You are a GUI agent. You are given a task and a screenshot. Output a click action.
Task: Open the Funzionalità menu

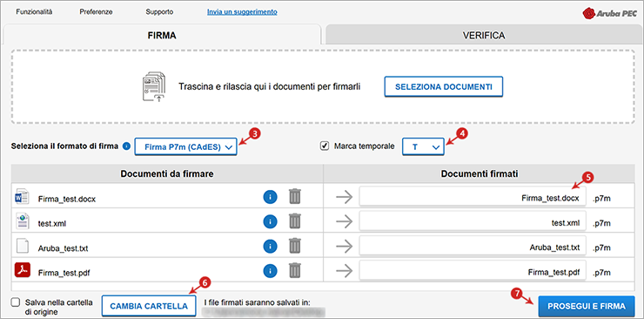pos(34,12)
